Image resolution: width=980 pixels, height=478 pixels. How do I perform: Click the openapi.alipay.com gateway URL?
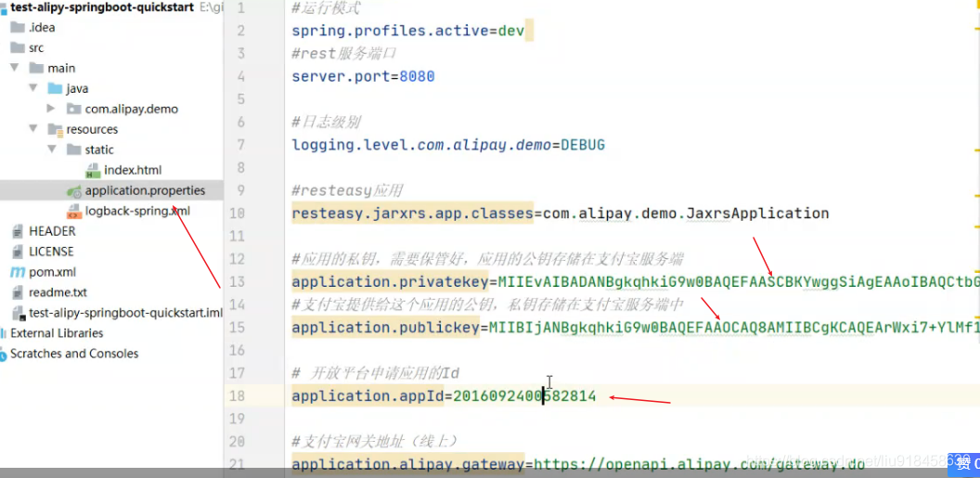point(700,464)
